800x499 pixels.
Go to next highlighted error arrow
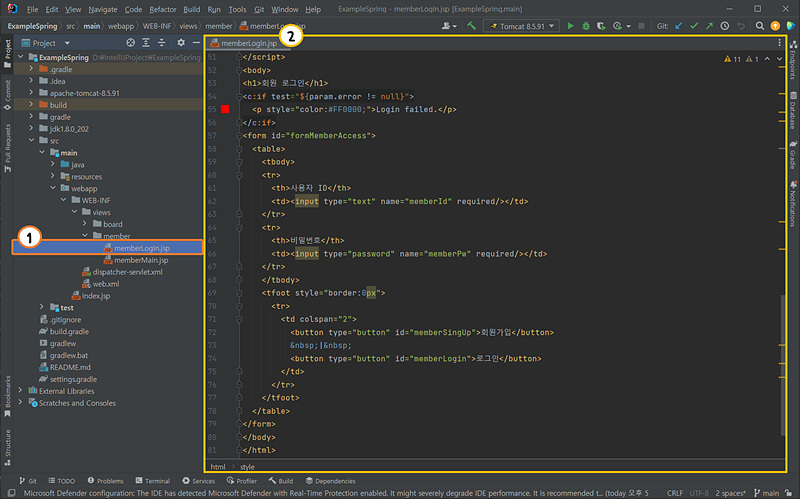click(x=779, y=59)
